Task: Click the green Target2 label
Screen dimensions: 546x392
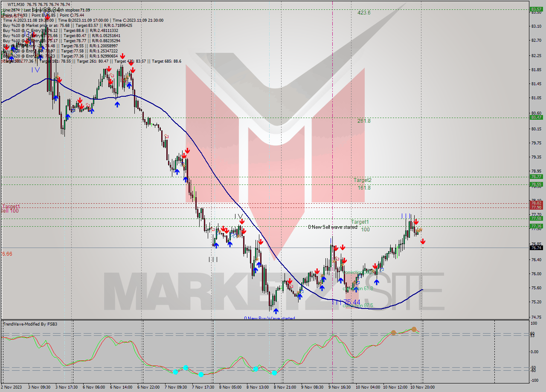Action: pos(362,180)
